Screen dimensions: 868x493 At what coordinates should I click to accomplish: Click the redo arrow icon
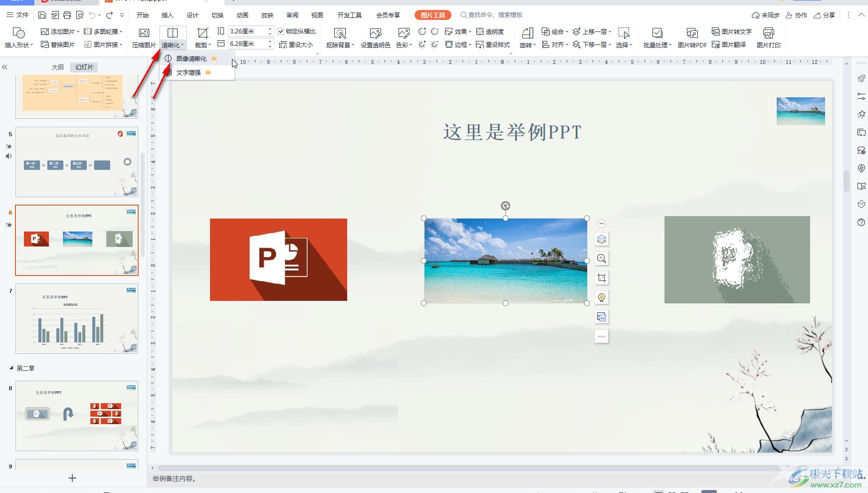click(109, 15)
